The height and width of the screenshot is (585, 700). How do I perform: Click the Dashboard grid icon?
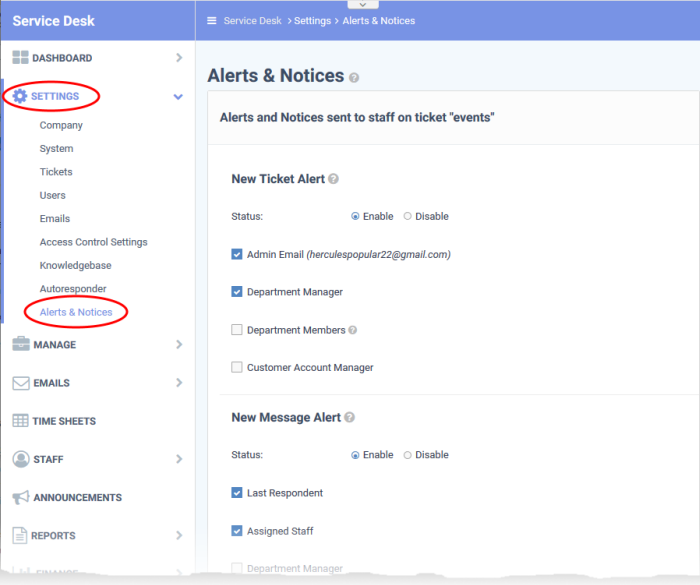click(20, 58)
